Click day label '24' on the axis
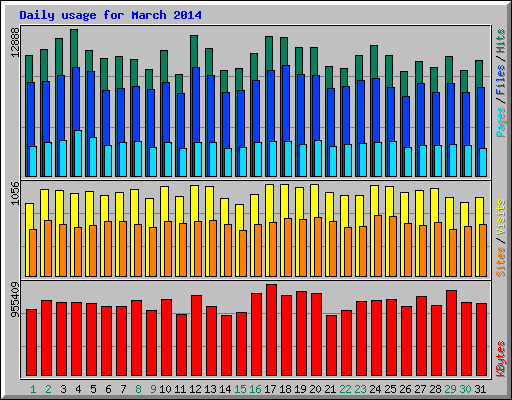Screen dimensions: 512x400 click(x=375, y=389)
